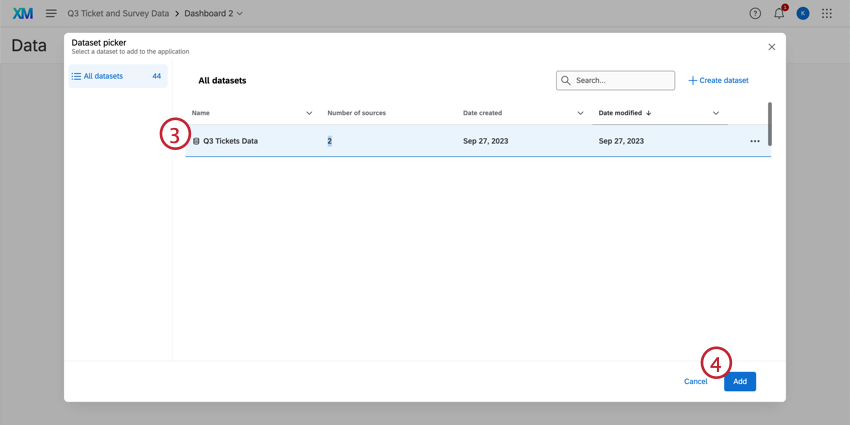Open the user account avatar

[803, 14]
